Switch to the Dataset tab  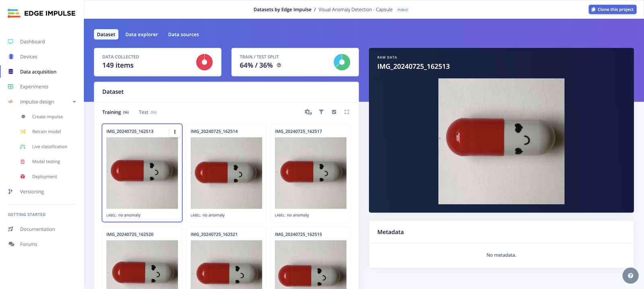(106, 34)
